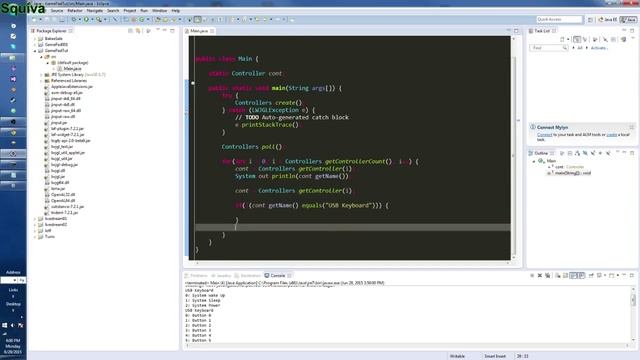Select the Console tab
Viewport: 640px width, 360px height.
click(x=278, y=276)
